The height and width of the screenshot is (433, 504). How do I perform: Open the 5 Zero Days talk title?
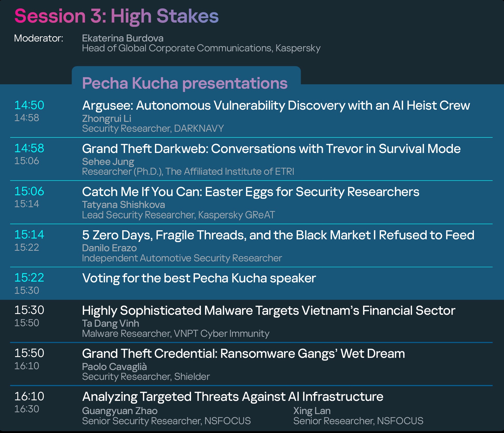point(278,235)
